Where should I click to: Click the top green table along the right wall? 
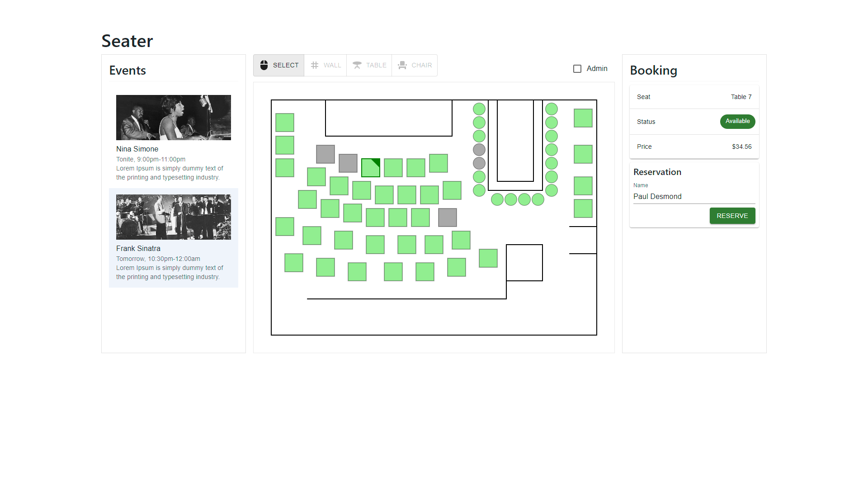[x=583, y=118]
